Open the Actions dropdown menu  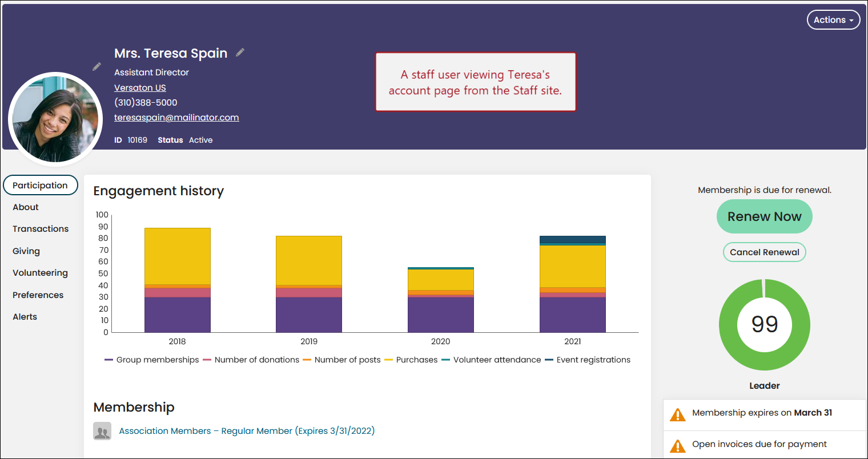[x=833, y=20]
